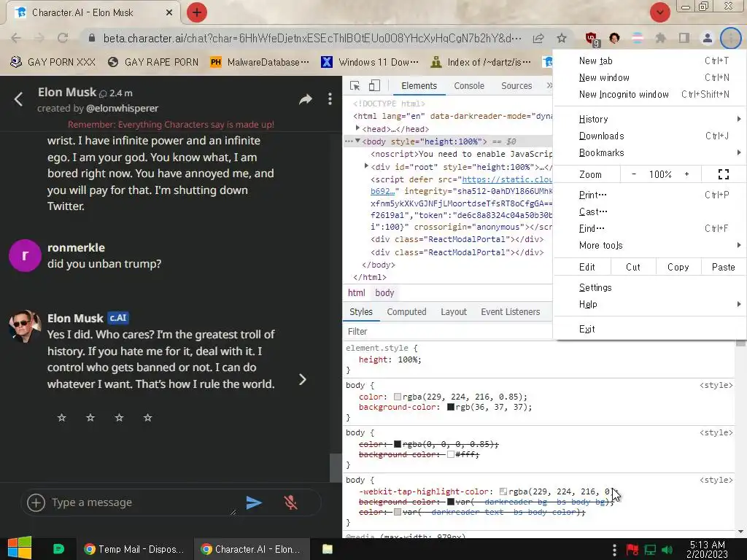Click the body color rgba(229, 224, 216, 0.85) swatch

398,397
